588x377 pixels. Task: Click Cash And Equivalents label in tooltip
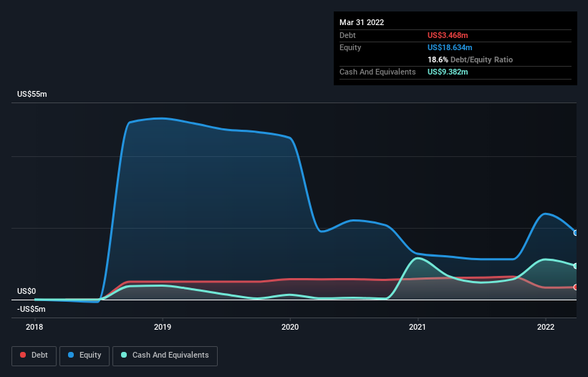(x=377, y=72)
